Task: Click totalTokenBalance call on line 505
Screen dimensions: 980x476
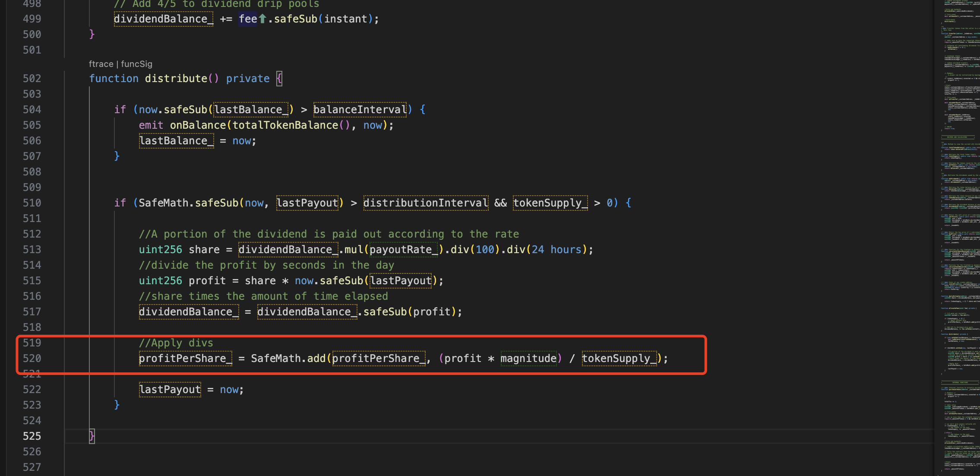Action: tap(285, 125)
